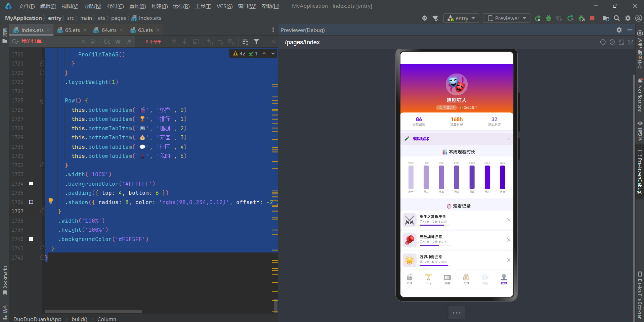Click the search field containing 我的订单
The height and width of the screenshot is (322, 644).
pyautogui.click(x=50, y=42)
